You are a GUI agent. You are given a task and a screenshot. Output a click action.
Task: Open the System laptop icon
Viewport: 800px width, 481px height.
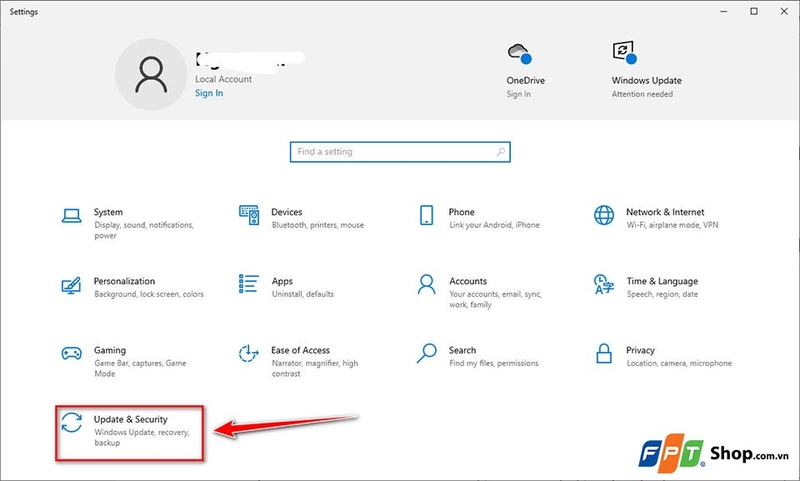[x=71, y=216]
